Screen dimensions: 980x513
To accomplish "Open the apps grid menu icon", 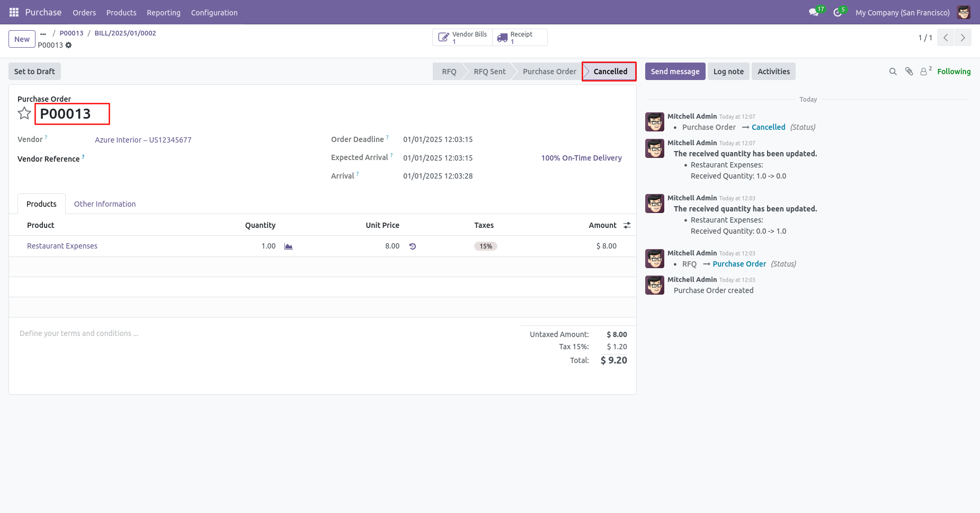I will click(x=14, y=12).
